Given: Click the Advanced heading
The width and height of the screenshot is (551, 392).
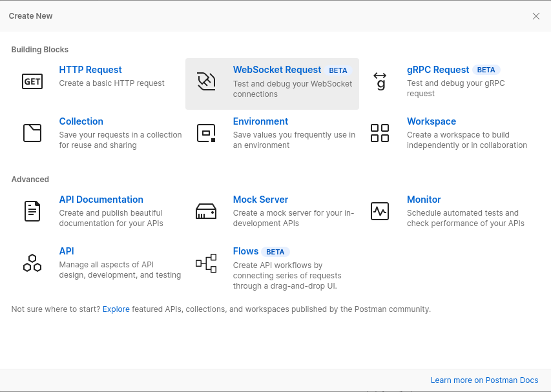Looking at the screenshot, I should pos(30,179).
